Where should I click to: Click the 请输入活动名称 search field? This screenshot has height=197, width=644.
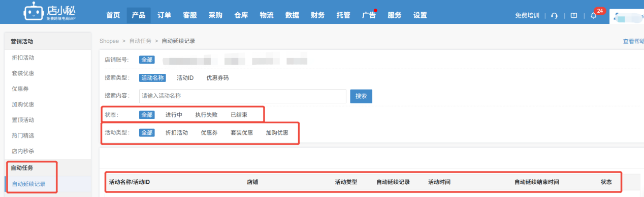[243, 96]
